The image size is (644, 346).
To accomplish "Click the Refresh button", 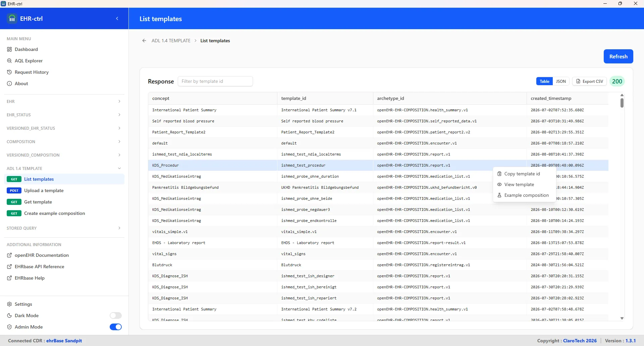I will point(618,56).
